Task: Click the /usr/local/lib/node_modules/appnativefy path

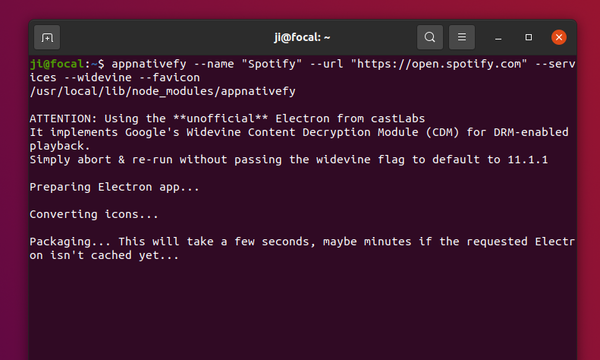Action: click(x=162, y=91)
